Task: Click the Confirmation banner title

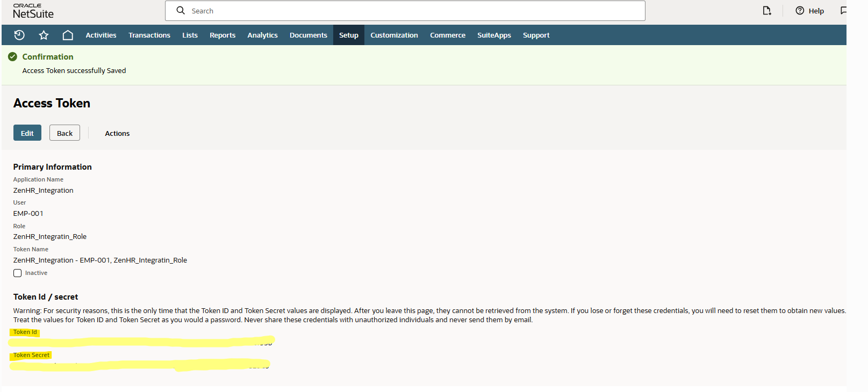Action: point(48,56)
